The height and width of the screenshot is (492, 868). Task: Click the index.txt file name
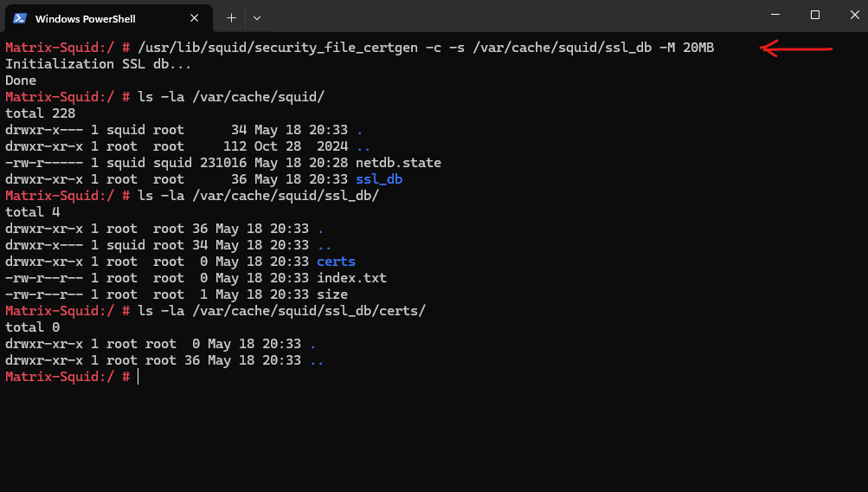coord(351,277)
